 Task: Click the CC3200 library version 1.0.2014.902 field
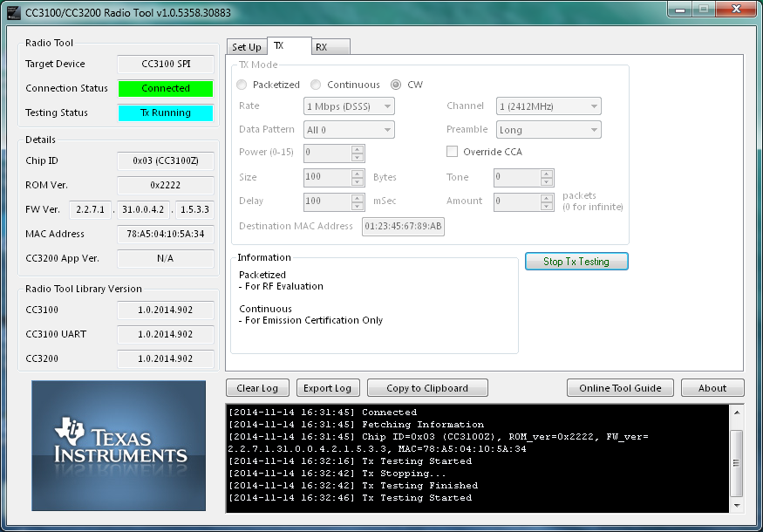point(166,358)
